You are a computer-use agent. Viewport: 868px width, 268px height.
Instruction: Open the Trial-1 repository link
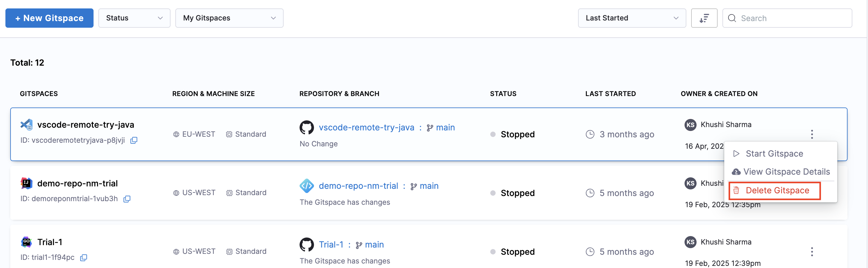point(331,245)
